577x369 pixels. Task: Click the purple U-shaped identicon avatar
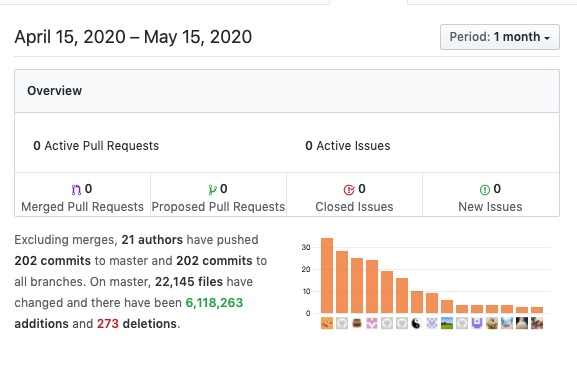[477, 323]
